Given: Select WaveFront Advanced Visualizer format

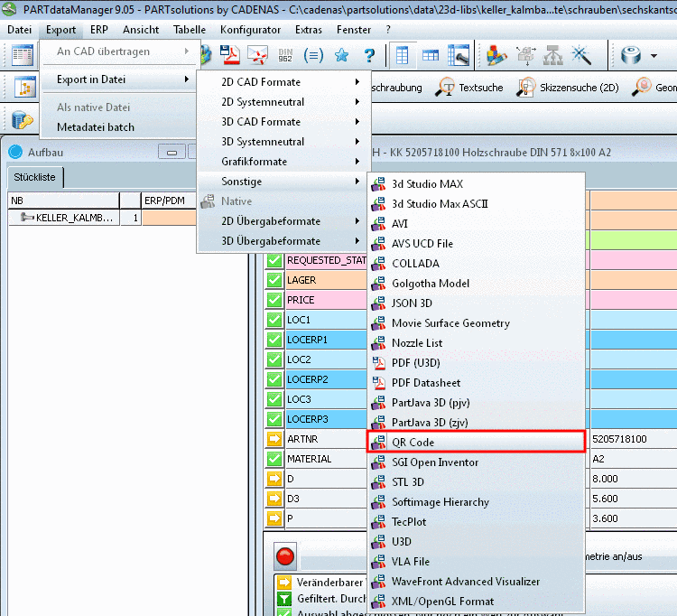Looking at the screenshot, I should click(476, 582).
